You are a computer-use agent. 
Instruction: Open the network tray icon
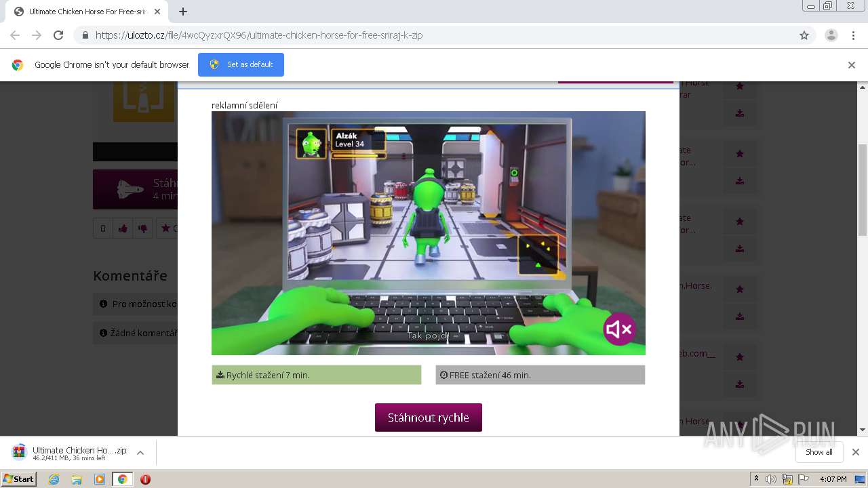(787, 479)
